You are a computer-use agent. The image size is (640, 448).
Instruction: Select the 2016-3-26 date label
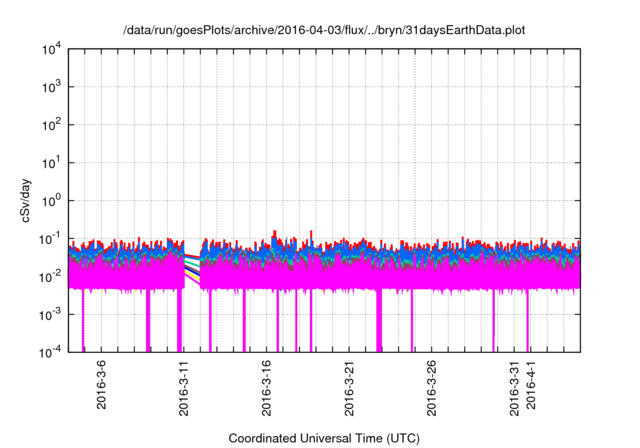click(x=431, y=388)
